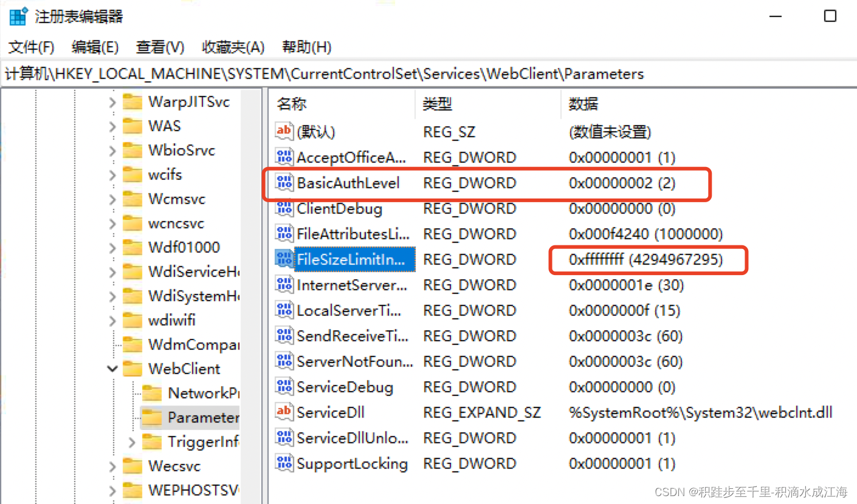Click the REG_DWORD icon beside BasicAuthLevel
This screenshot has width=857, height=504.
[283, 183]
